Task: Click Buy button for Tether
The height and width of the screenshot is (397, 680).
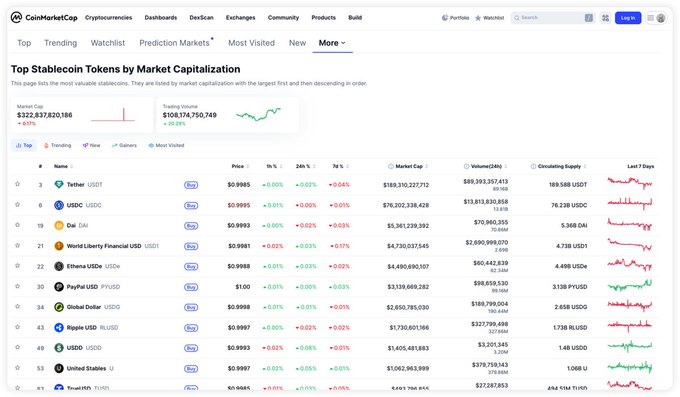Action: 191,185
